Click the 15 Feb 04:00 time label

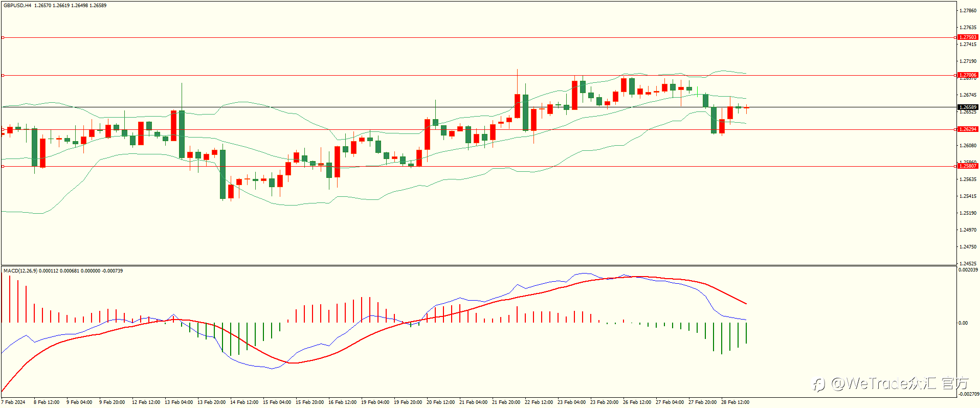point(277,402)
